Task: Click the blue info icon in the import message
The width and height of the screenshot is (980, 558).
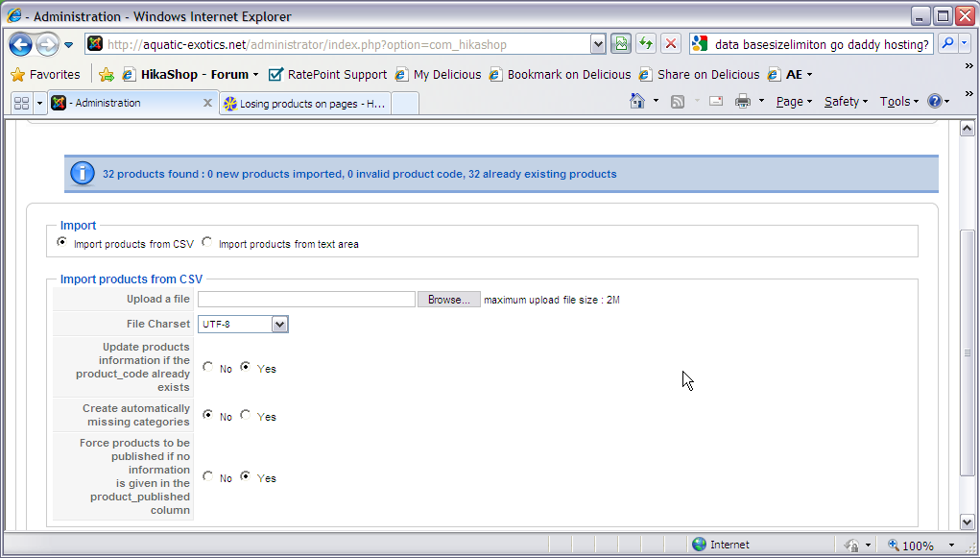Action: click(83, 173)
